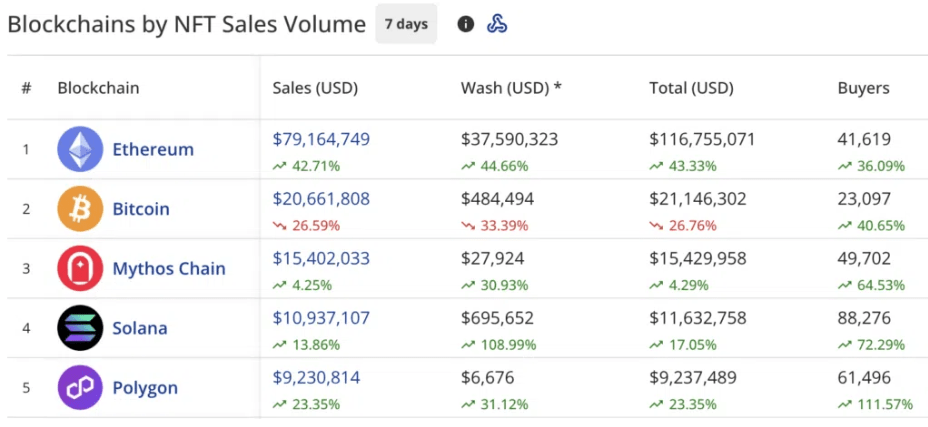Screen dimensions: 928x427
Task: Sort by the Total (USD) column header
Action: coord(691,88)
